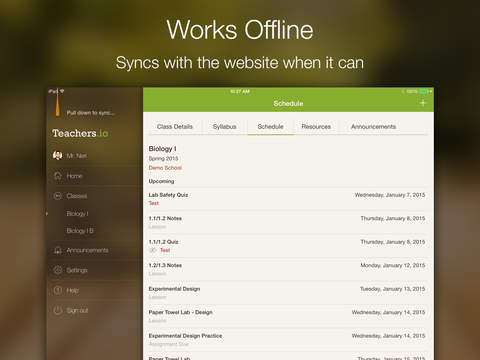Image resolution: width=480 pixels, height=360 pixels.
Task: Click the Monday, January 12, 2015 date
Action: click(x=392, y=265)
